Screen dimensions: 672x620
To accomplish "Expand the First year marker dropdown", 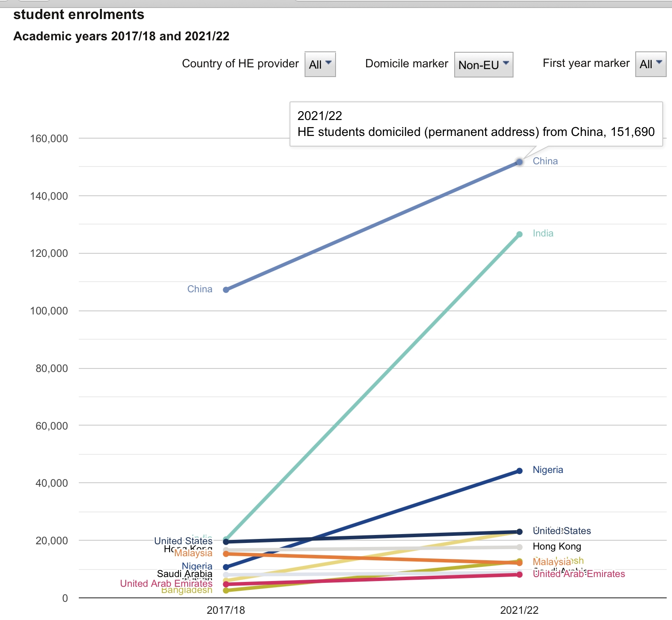I will [650, 65].
